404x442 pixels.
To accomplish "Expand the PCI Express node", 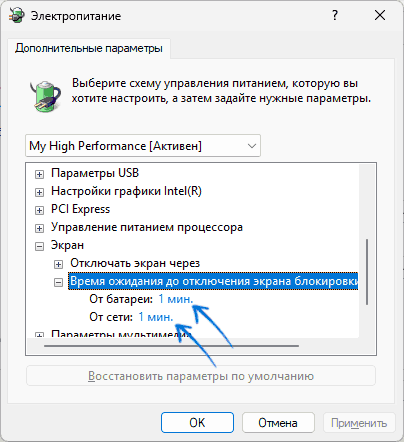I will coord(39,210).
